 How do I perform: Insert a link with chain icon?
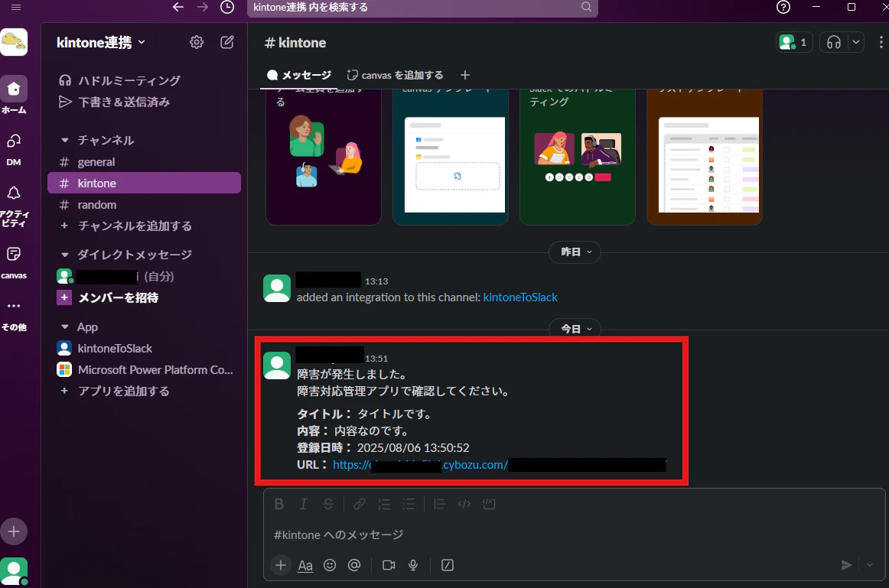pos(360,504)
